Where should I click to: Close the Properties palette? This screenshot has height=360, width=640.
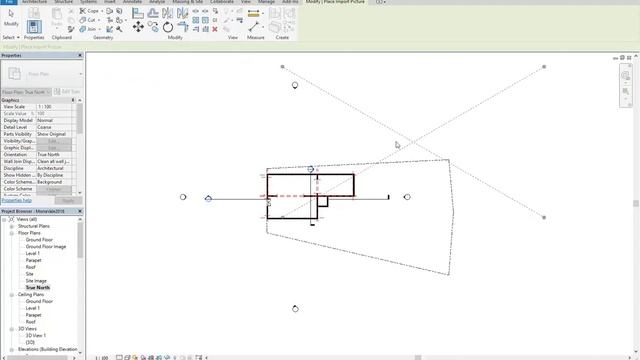click(x=80, y=55)
